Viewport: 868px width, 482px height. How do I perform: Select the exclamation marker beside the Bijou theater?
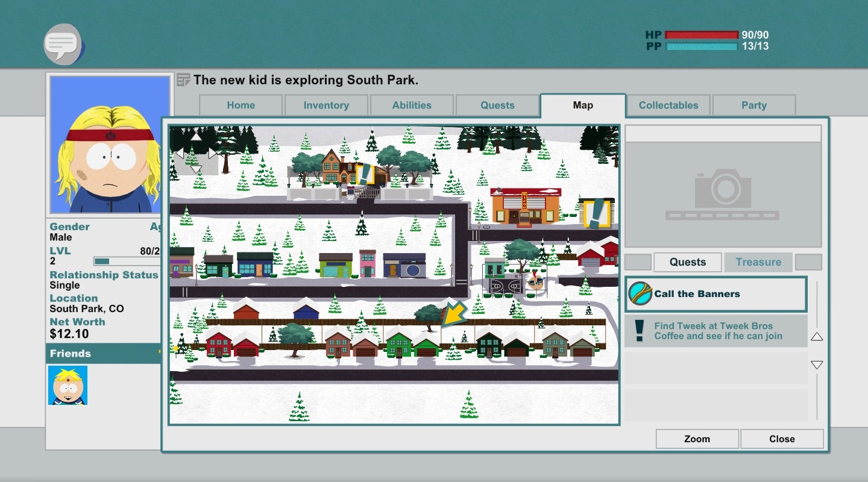click(597, 213)
